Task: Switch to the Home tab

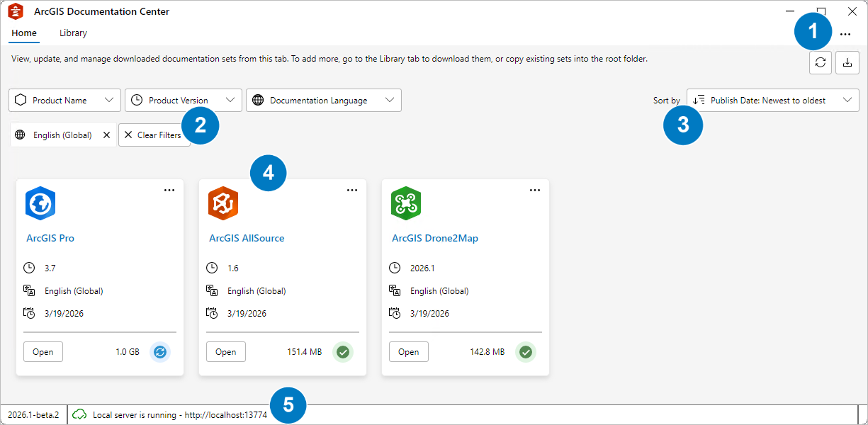Action: click(x=24, y=33)
